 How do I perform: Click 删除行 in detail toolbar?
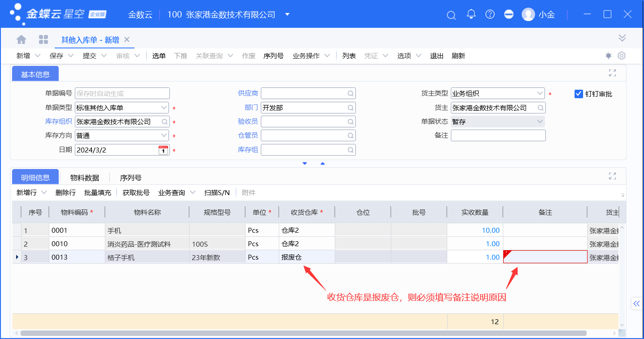(65, 192)
